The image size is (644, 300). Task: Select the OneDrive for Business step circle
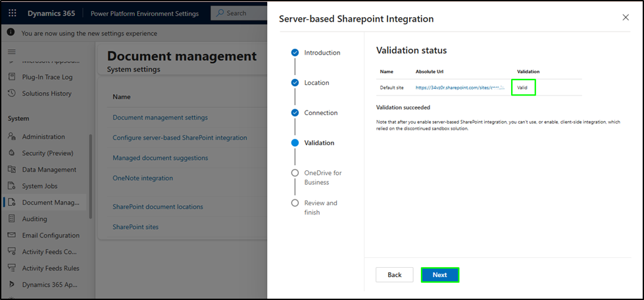coord(295,173)
